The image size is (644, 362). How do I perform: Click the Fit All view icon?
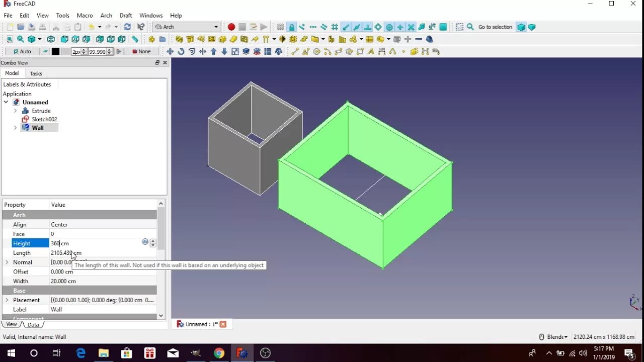pyautogui.click(x=10, y=39)
